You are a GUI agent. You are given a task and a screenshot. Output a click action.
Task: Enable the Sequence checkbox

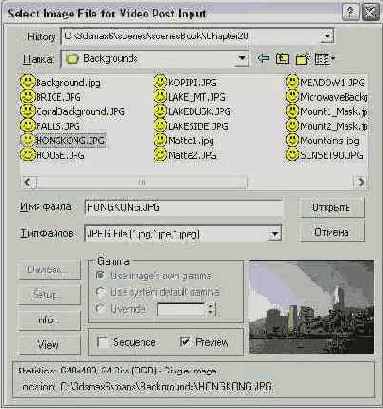coord(102,342)
